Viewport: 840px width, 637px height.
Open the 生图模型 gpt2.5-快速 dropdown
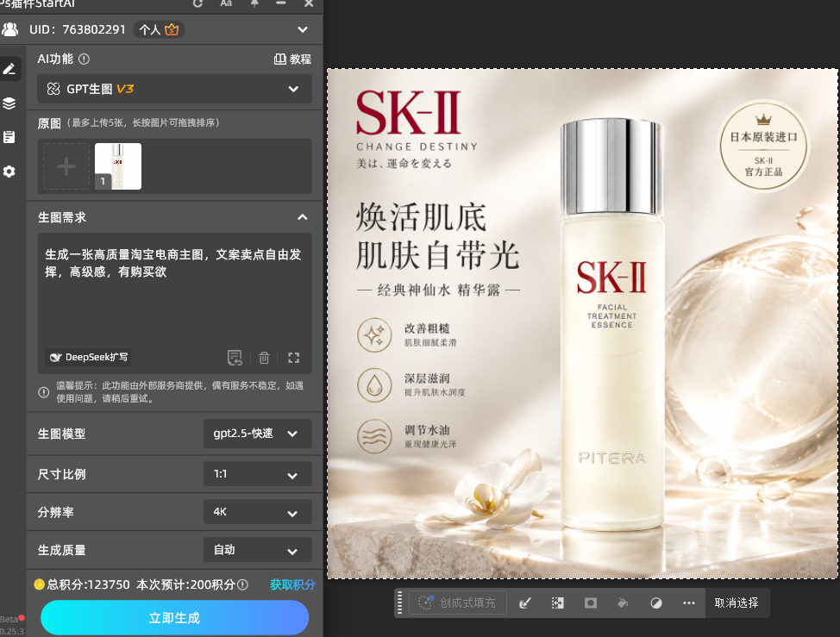[258, 434]
